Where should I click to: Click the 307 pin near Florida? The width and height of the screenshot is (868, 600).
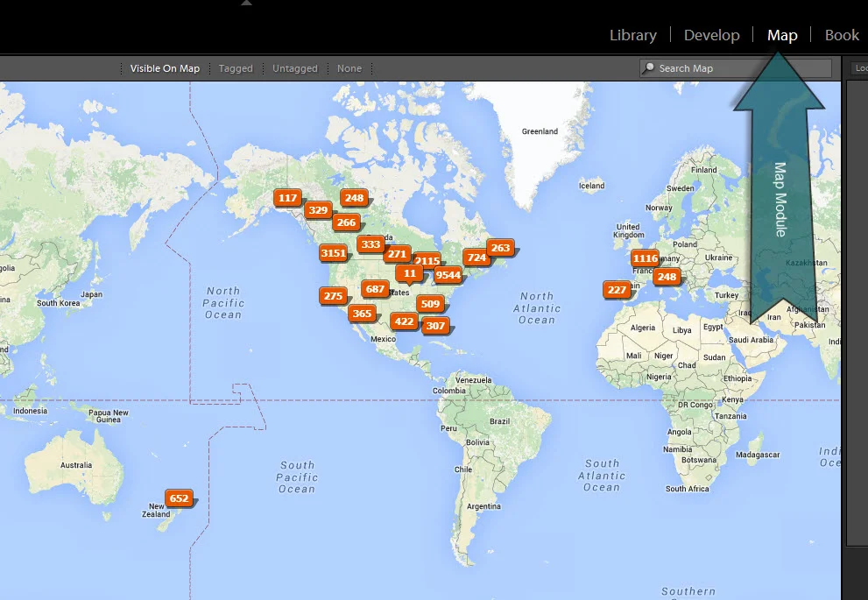[x=435, y=326]
